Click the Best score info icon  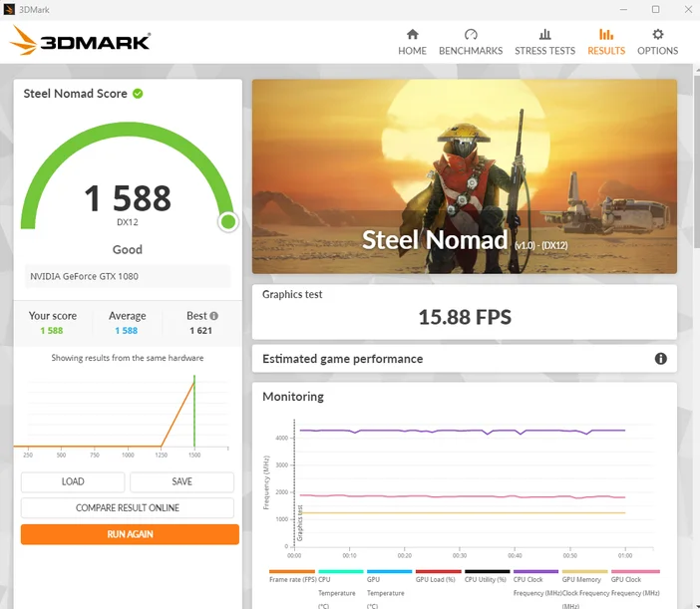[x=213, y=316]
